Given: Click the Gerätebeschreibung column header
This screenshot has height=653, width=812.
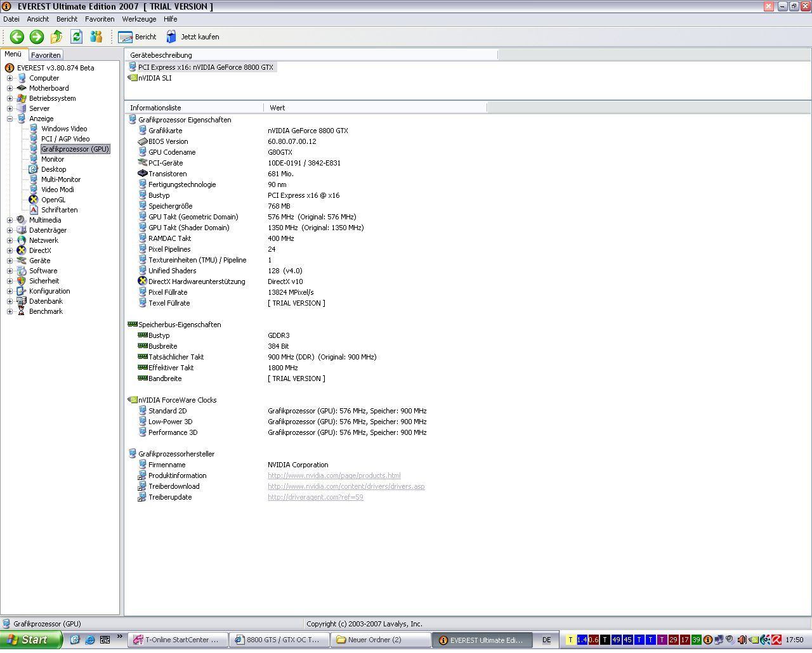Looking at the screenshot, I should point(311,55).
